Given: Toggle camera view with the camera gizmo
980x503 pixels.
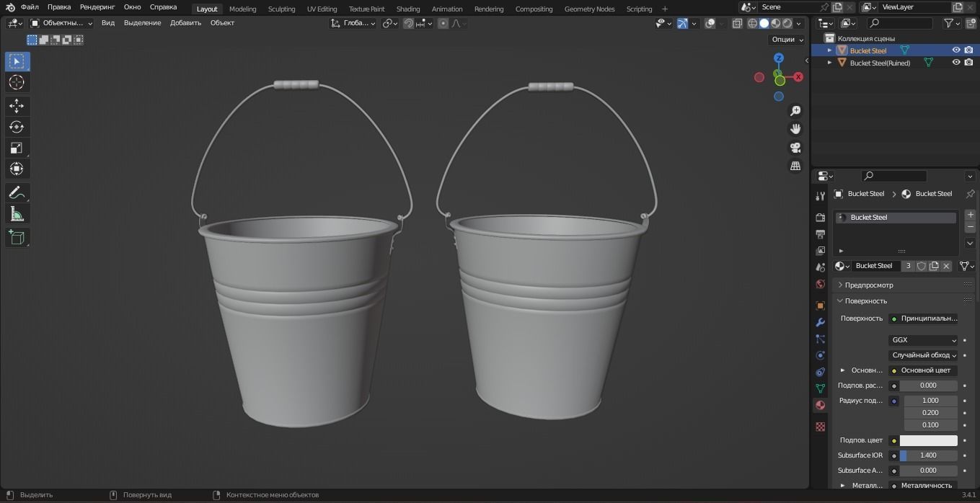Looking at the screenshot, I should [795, 148].
